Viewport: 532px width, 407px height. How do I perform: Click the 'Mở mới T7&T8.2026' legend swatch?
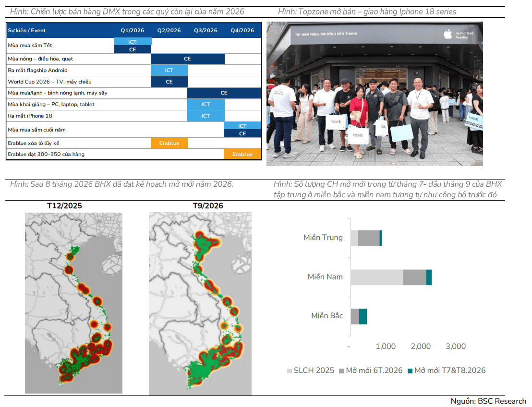click(x=410, y=371)
